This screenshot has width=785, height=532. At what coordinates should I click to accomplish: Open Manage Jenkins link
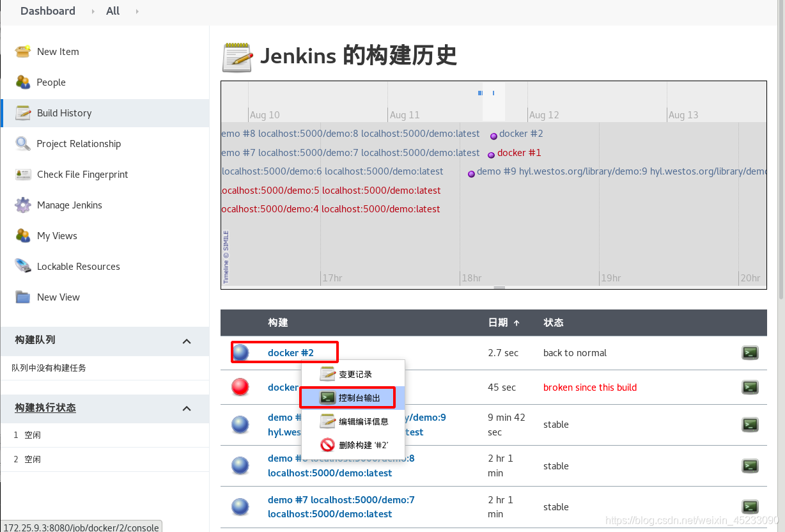[70, 205]
